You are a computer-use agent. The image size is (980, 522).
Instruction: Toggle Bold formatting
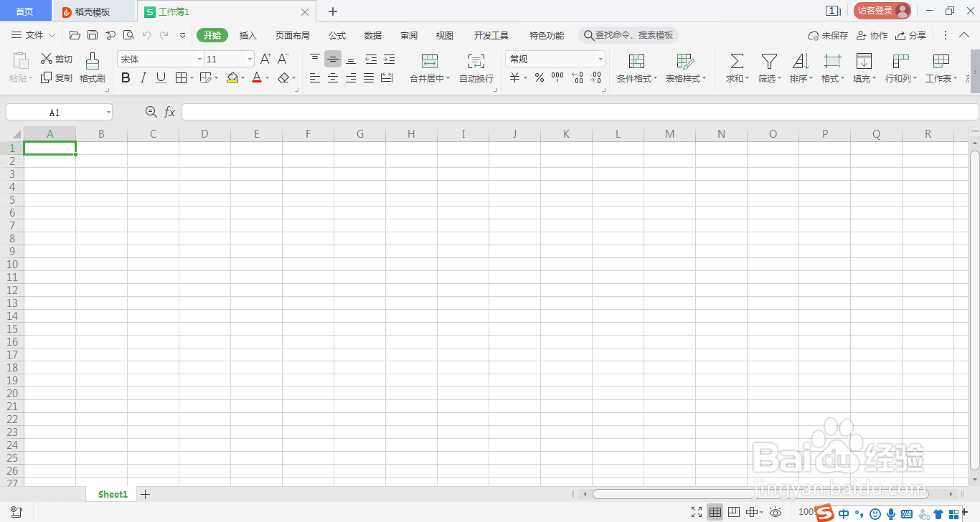[x=126, y=77]
